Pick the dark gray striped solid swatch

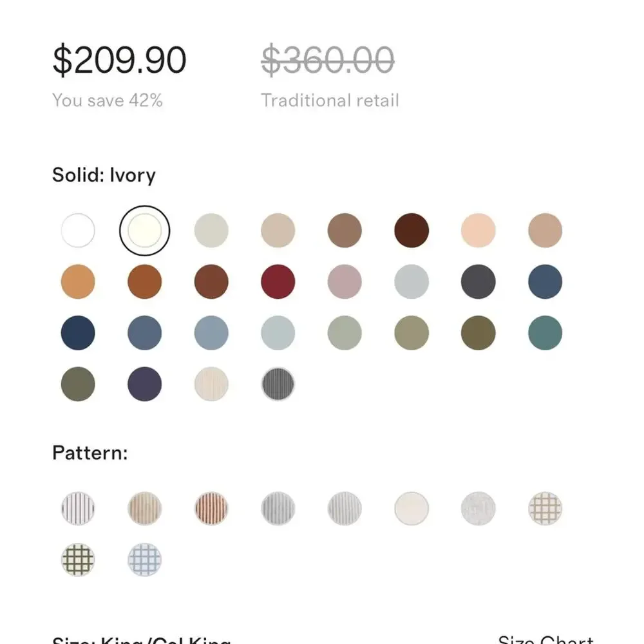point(278,384)
